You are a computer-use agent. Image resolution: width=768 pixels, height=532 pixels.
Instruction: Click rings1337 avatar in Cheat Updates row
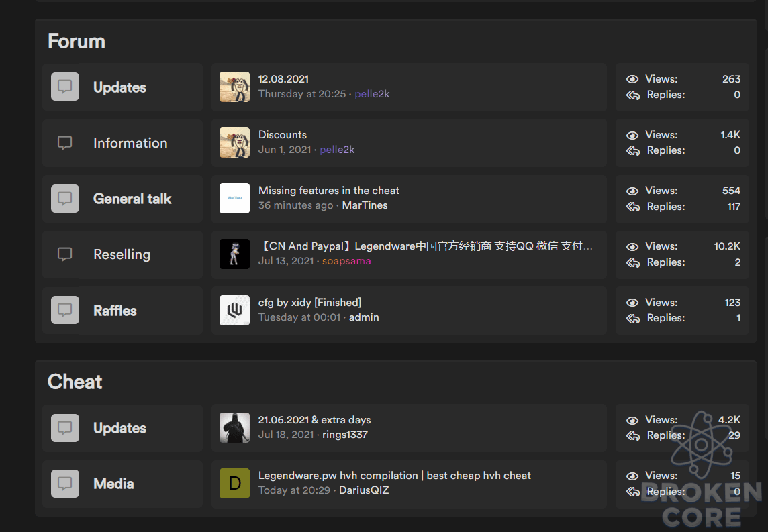tap(234, 428)
